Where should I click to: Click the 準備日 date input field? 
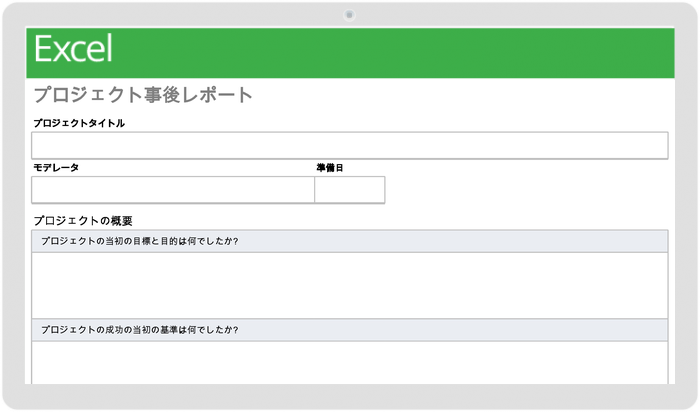tap(350, 190)
